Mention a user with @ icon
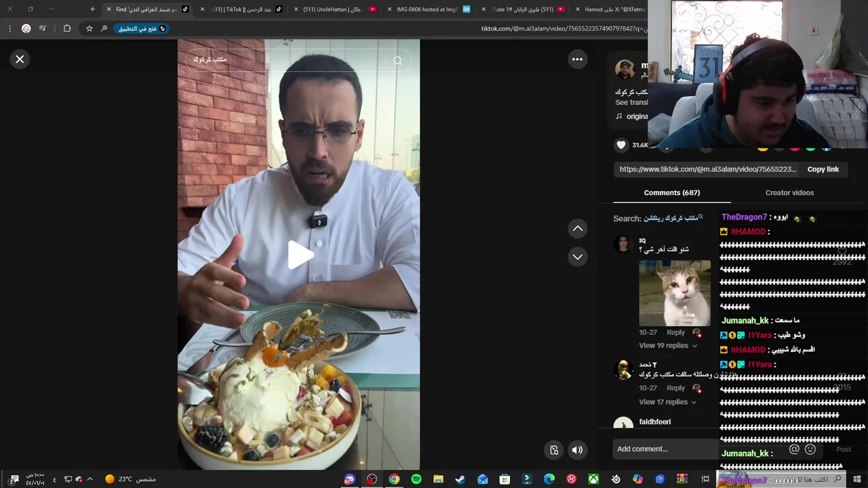This screenshot has width=868, height=488. pyautogui.click(x=794, y=449)
